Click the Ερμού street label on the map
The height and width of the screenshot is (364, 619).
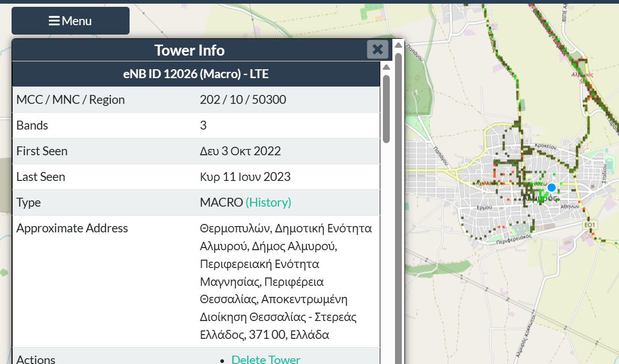pyautogui.click(x=484, y=207)
